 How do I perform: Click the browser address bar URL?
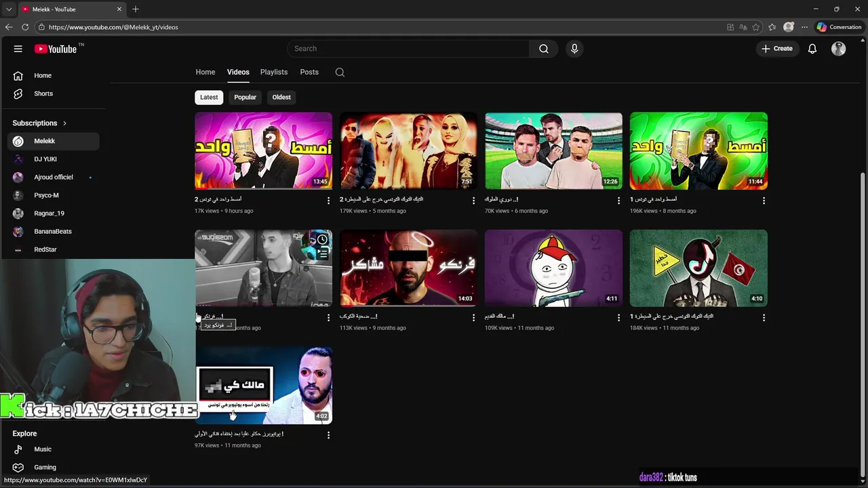(113, 27)
